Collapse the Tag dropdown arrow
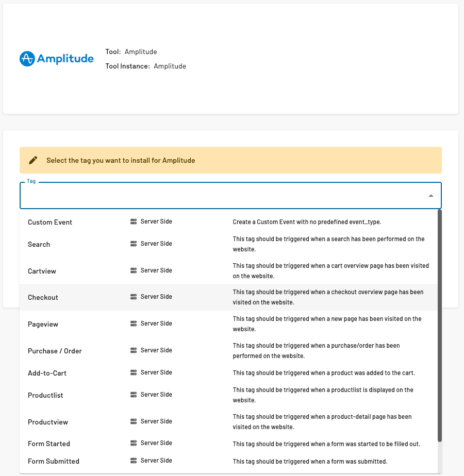Screen dimensions: 464x476 pyautogui.click(x=430, y=196)
